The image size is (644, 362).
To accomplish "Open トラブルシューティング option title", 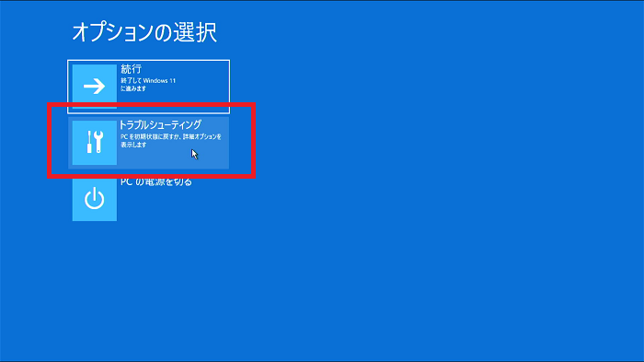I will (x=161, y=124).
